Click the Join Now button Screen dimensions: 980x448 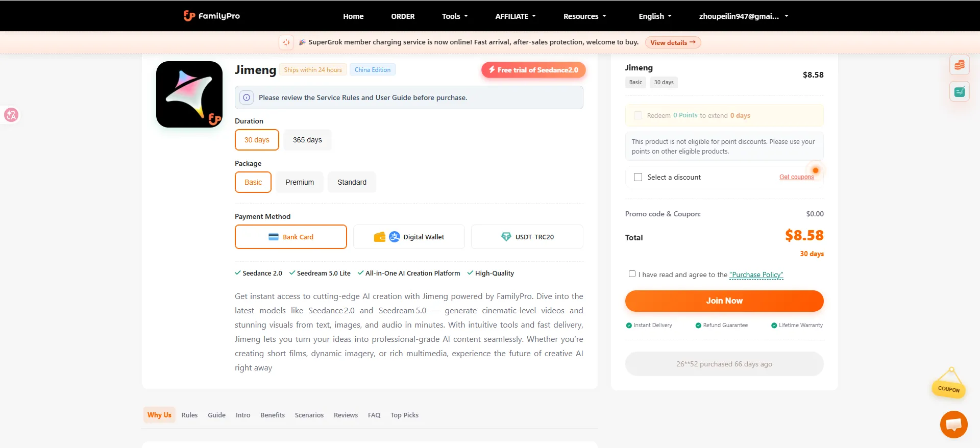click(x=724, y=301)
